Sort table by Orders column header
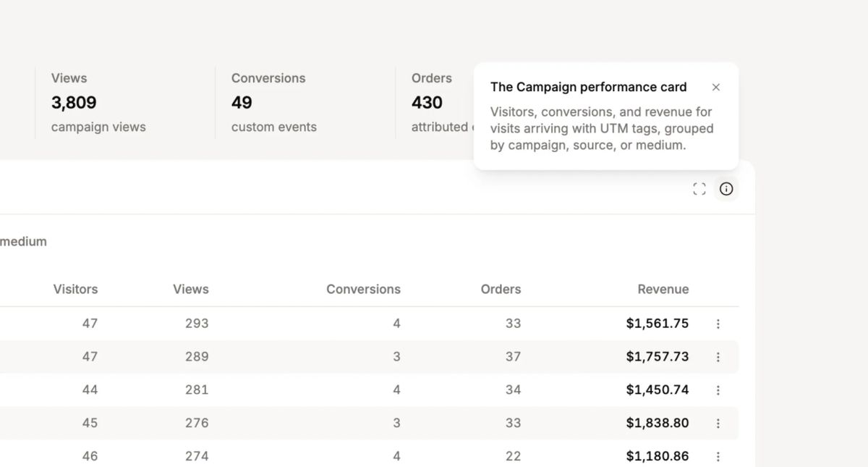This screenshot has width=868, height=467. tap(501, 289)
